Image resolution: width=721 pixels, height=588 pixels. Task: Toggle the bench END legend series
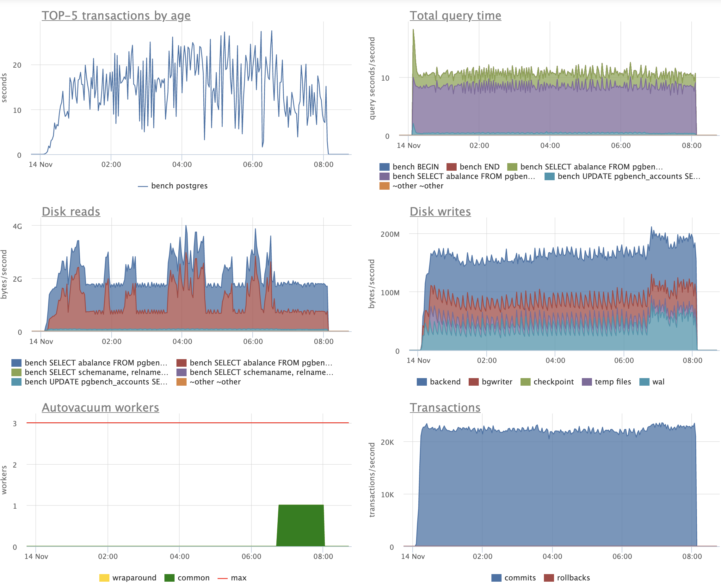[479, 167]
